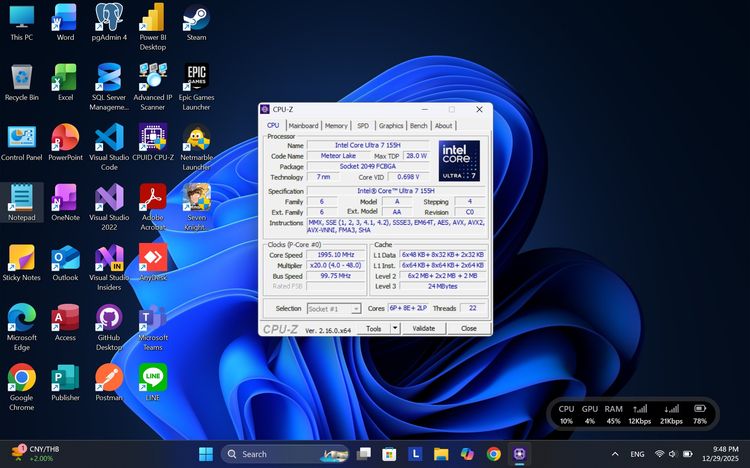This screenshot has height=468, width=750.
Task: Select the GitHub Desktop shortcut
Action: click(x=109, y=328)
